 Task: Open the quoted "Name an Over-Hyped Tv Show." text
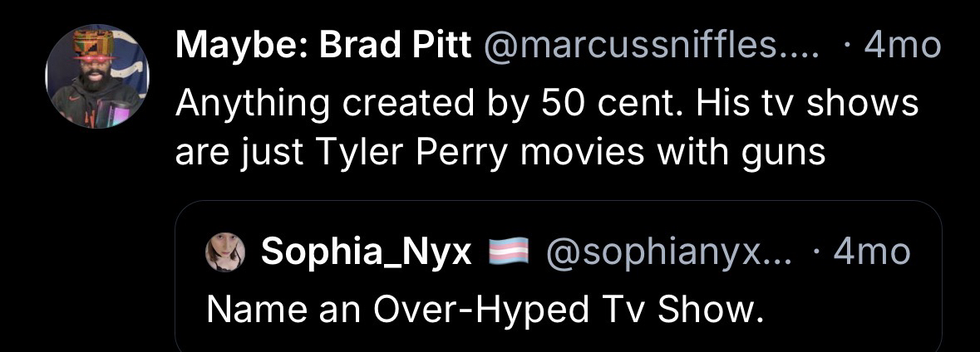[x=484, y=309]
